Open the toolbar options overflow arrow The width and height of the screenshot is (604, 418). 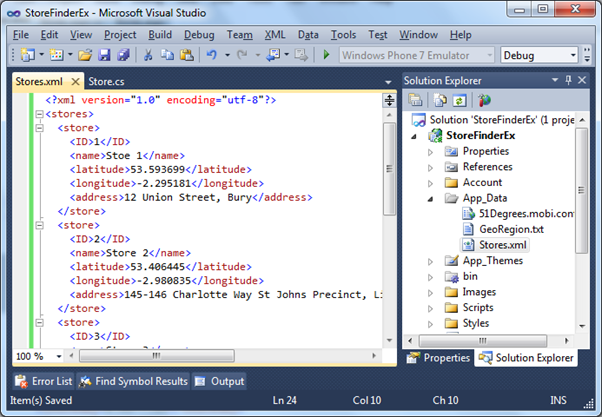coord(587,55)
